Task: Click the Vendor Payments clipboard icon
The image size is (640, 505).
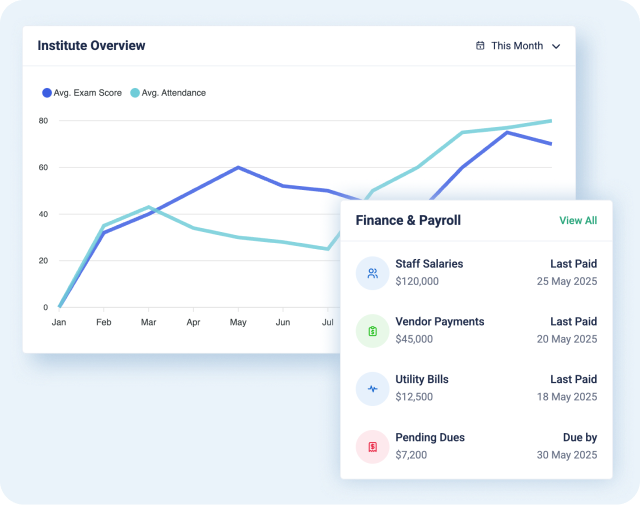Action: (372, 331)
